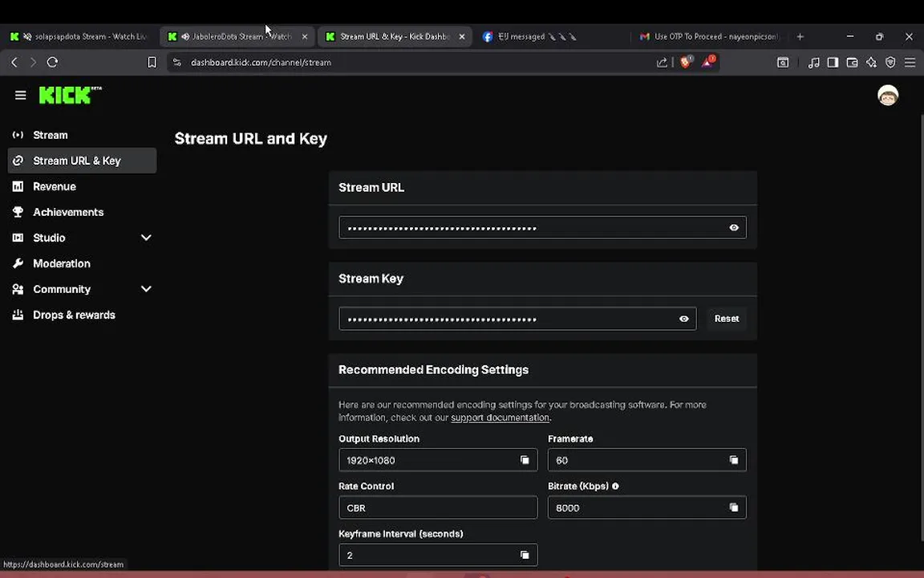Open the hamburger sidebar menu
Image resolution: width=924 pixels, height=578 pixels.
[21, 96]
